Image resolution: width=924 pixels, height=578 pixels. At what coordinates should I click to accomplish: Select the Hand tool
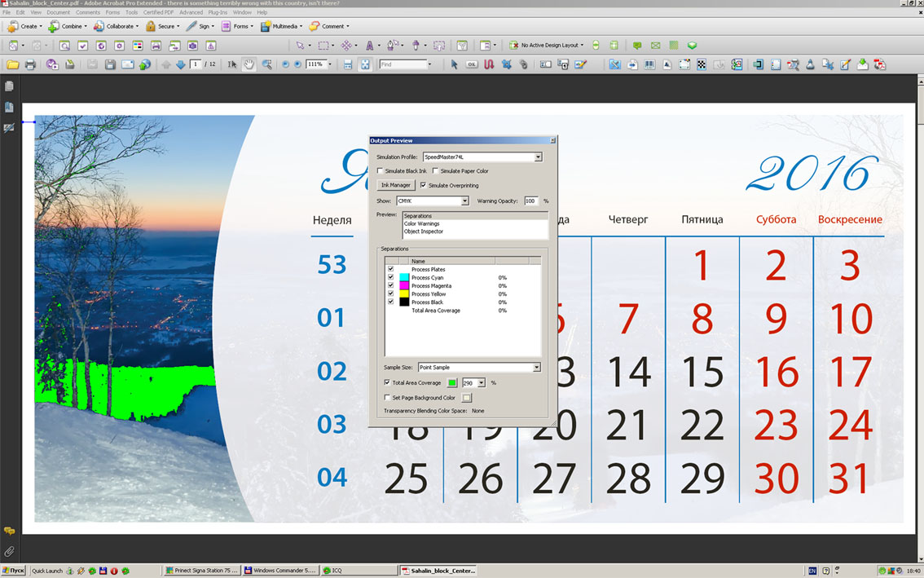pos(249,64)
